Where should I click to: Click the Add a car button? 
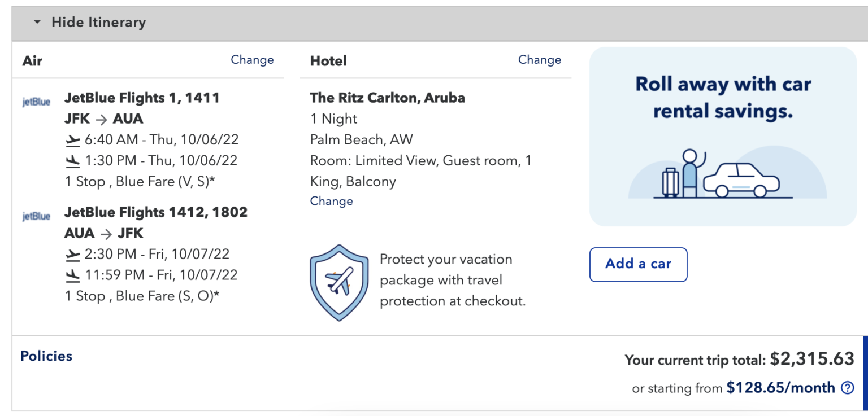[x=638, y=264]
